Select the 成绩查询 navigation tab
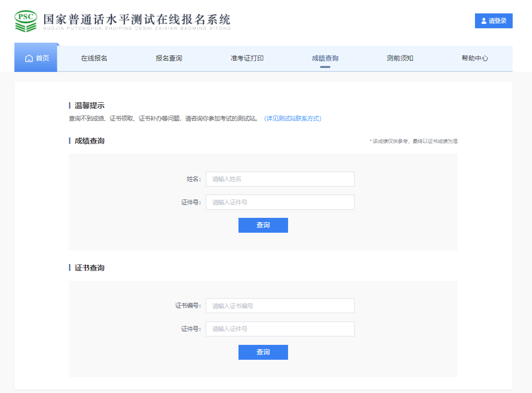This screenshot has width=532, height=393. 325,59
